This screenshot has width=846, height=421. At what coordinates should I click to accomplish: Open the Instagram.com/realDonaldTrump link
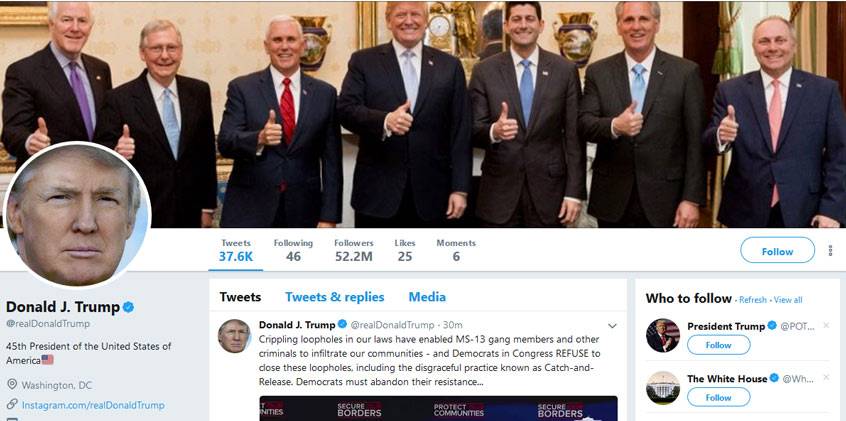(x=93, y=405)
